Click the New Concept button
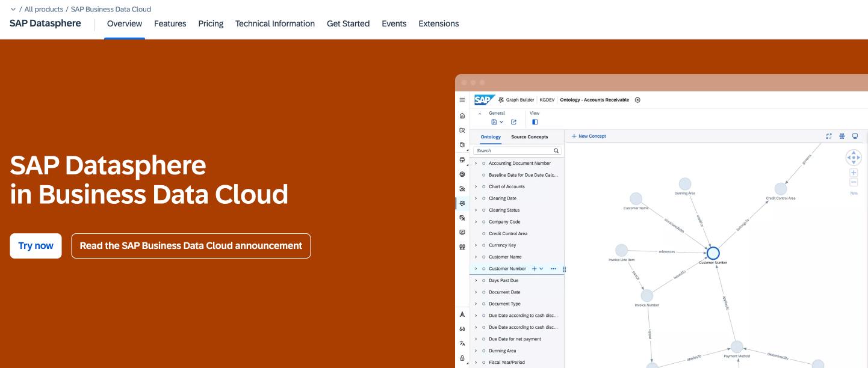This screenshot has height=368, width=868. click(x=589, y=136)
